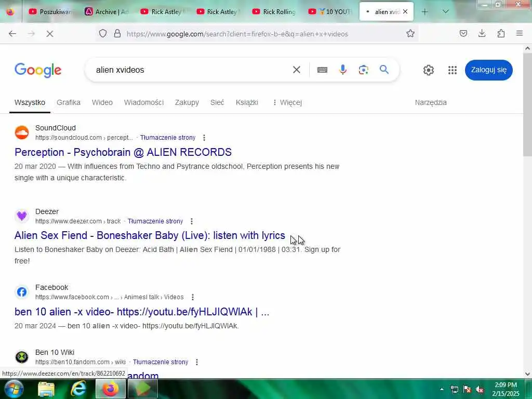The height and width of the screenshot is (399, 532).
Task: Submit search with magnifying glass icon
Action: click(384, 70)
